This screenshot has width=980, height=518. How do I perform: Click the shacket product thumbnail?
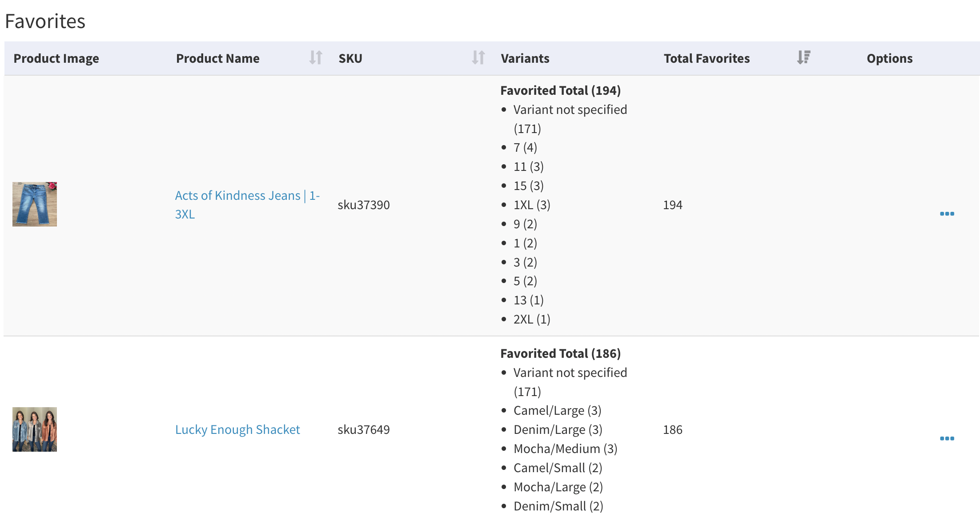(x=35, y=429)
